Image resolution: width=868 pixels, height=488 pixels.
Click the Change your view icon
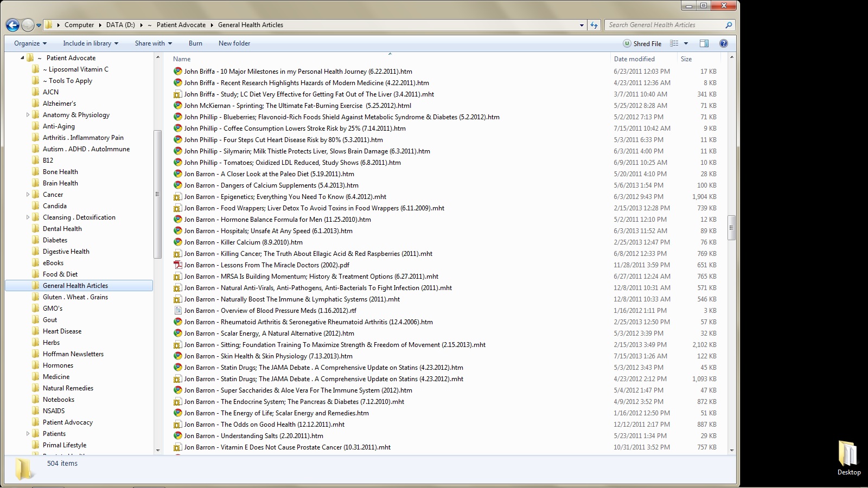pyautogui.click(x=674, y=43)
